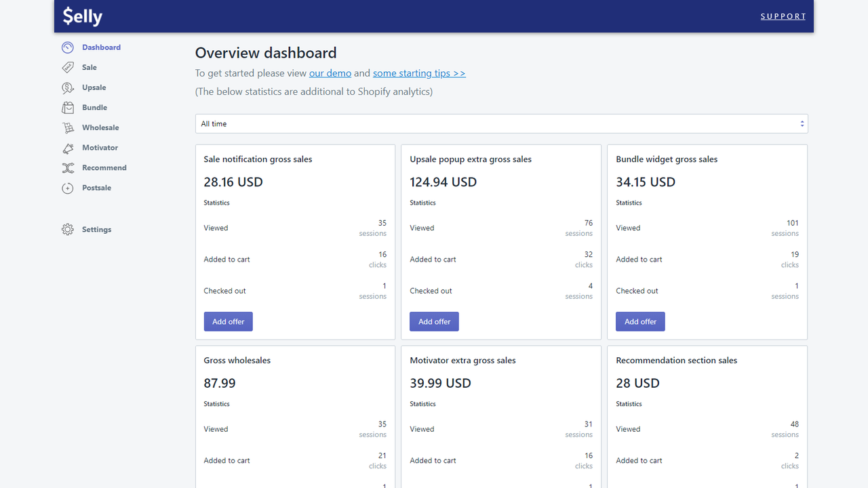Open the SUPPORT link in the top bar
868x488 pixels.
coord(783,16)
